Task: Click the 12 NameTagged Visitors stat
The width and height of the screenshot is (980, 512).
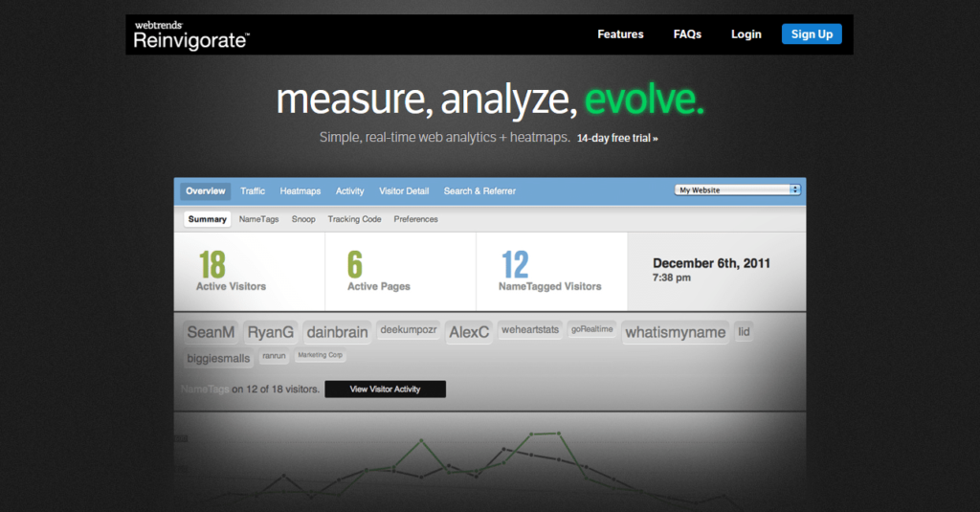Action: click(x=549, y=272)
